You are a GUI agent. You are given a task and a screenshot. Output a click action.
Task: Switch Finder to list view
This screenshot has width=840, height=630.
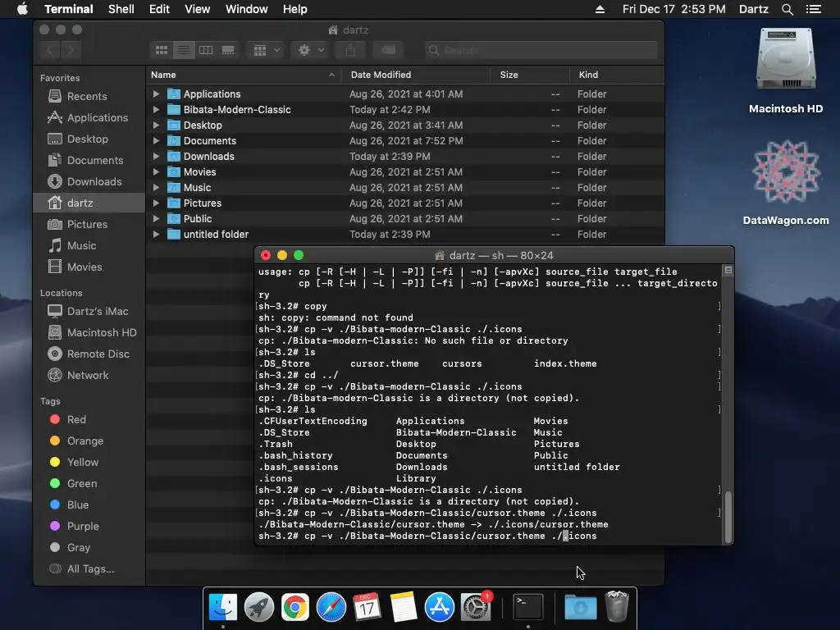click(184, 50)
